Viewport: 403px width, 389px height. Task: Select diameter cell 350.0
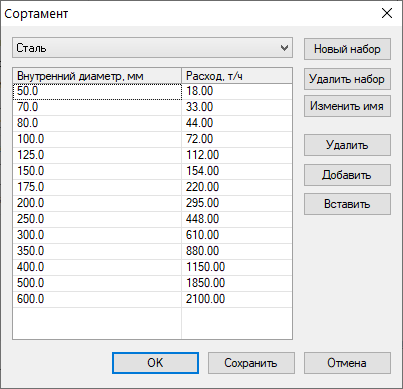(97, 251)
